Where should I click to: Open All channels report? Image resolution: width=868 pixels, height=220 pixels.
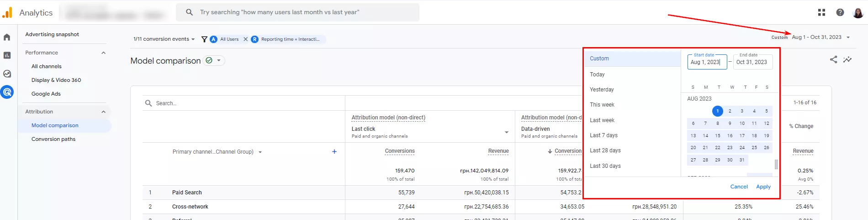(47, 66)
